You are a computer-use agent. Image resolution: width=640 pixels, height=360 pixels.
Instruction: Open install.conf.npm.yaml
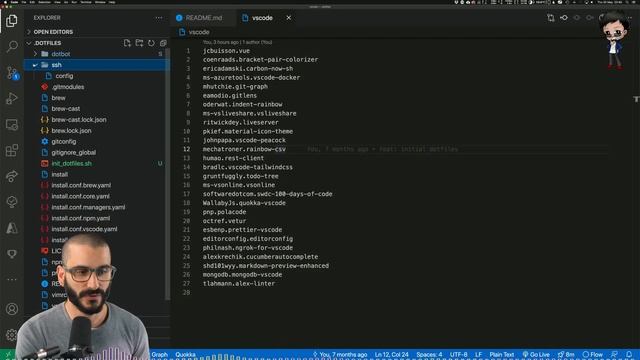coord(80,218)
